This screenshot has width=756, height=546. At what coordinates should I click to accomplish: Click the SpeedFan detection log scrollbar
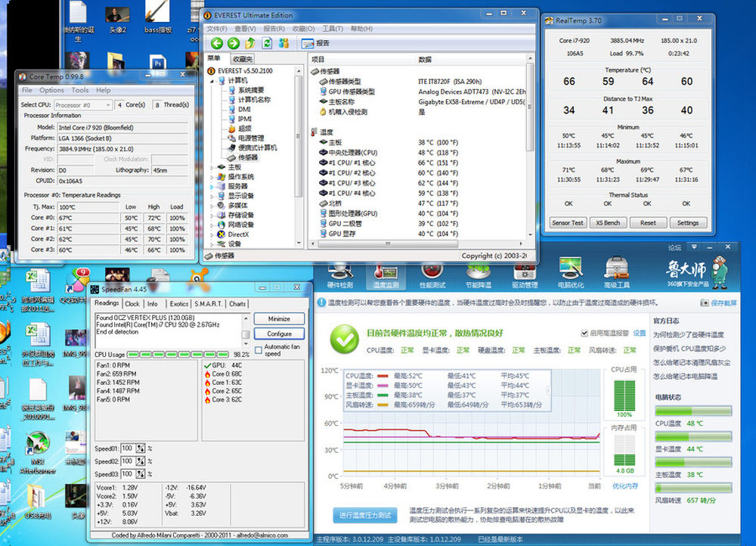click(246, 331)
